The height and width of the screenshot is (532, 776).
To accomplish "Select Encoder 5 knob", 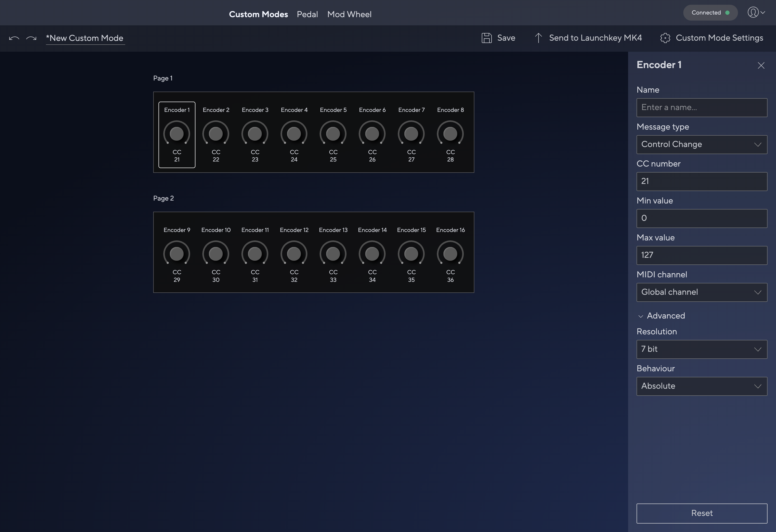I will (x=333, y=134).
